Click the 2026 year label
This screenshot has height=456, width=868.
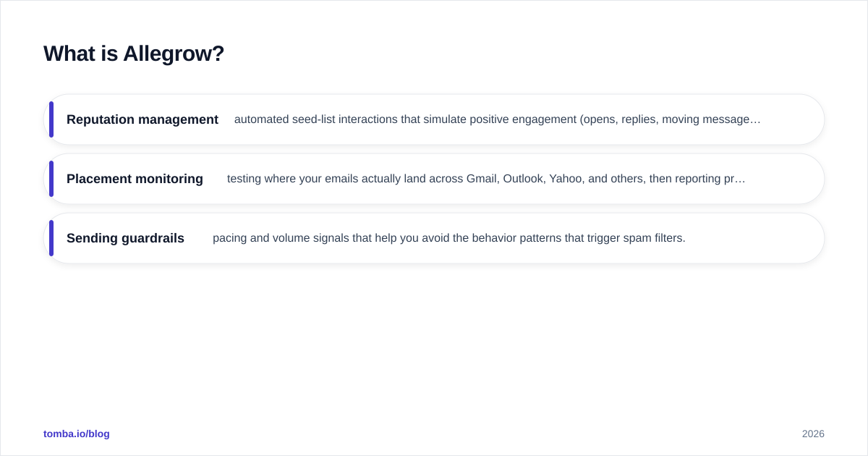pyautogui.click(x=813, y=434)
